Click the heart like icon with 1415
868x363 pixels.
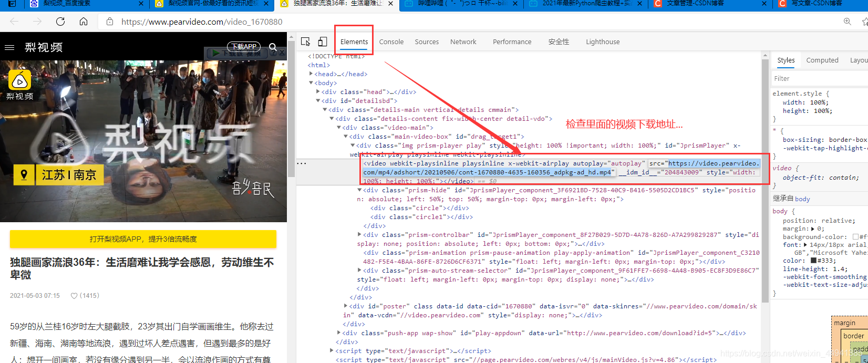(x=74, y=296)
